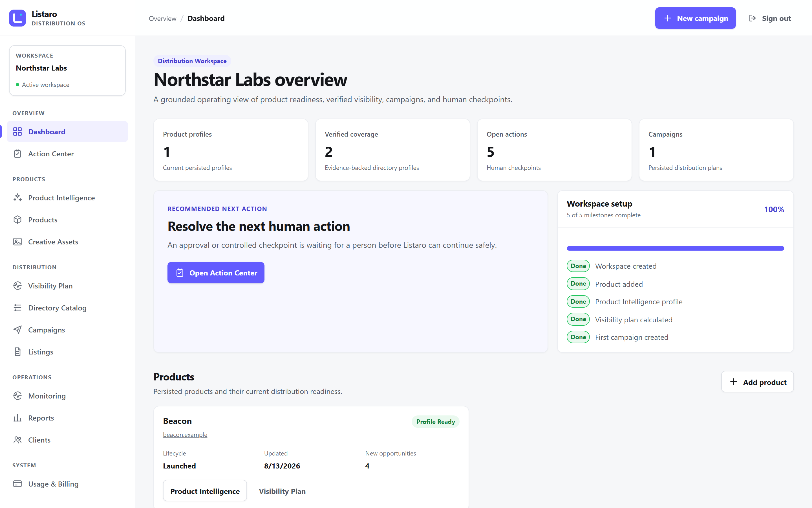Go to Product Intelligence in sidebar
This screenshot has height=508, width=812.
click(x=67, y=198)
